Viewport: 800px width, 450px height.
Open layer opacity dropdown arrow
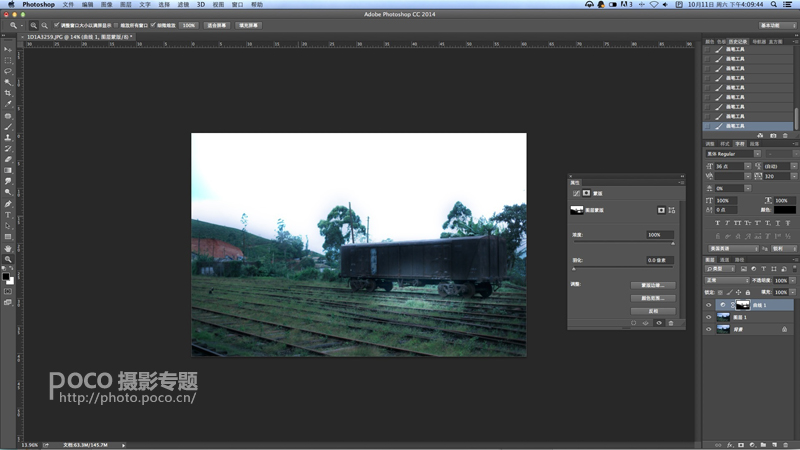(793, 281)
